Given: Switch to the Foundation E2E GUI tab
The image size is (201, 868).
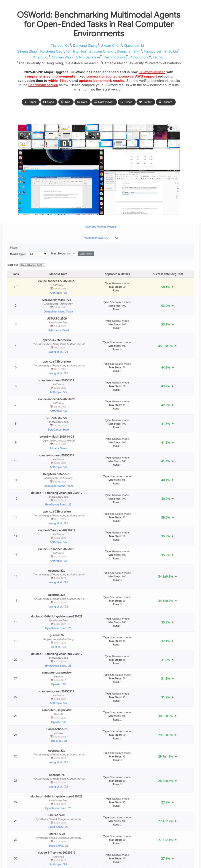Looking at the screenshot, I should click(96, 238).
